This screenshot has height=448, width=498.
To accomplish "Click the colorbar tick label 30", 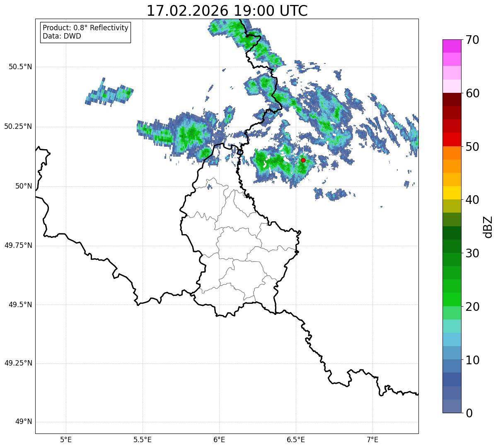I will [472, 253].
